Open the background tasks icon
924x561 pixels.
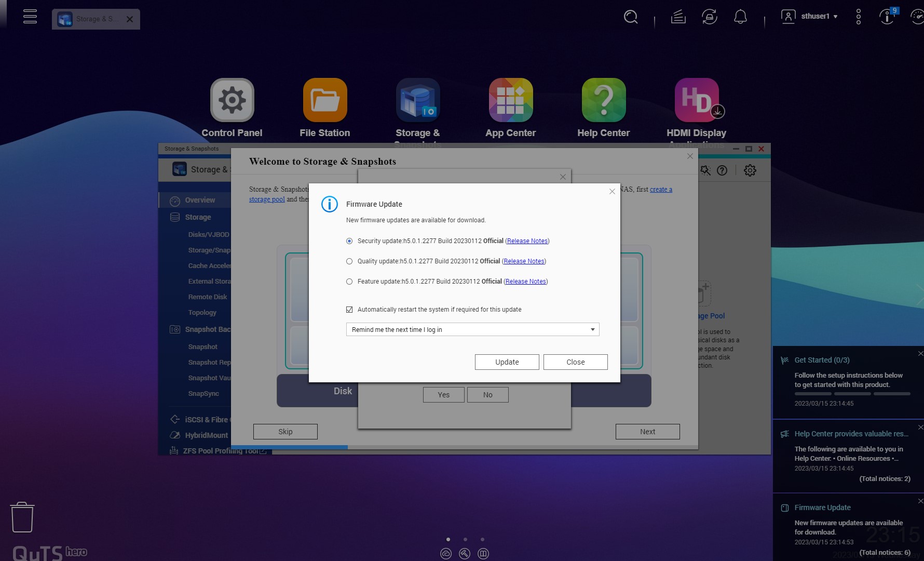678,17
